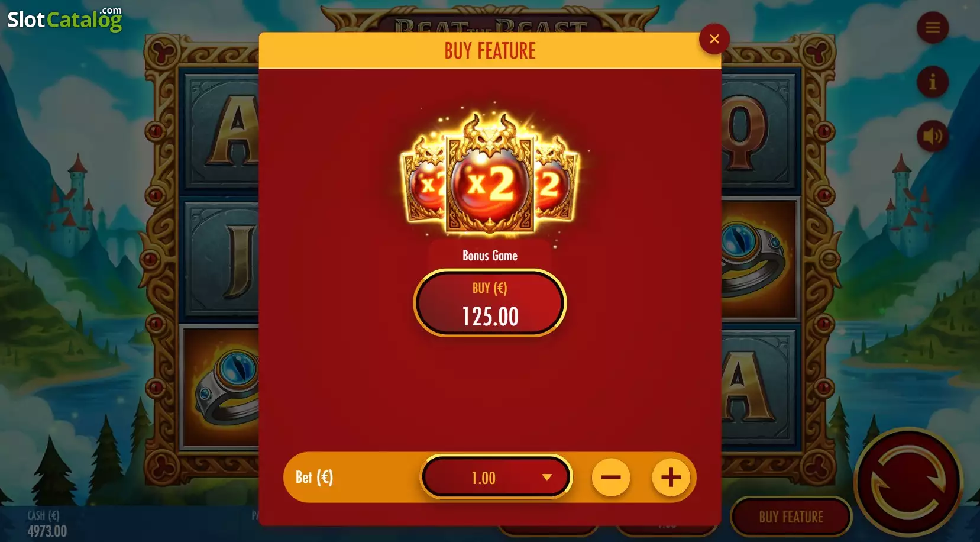
Task: Click the spin button
Action: coord(908,482)
